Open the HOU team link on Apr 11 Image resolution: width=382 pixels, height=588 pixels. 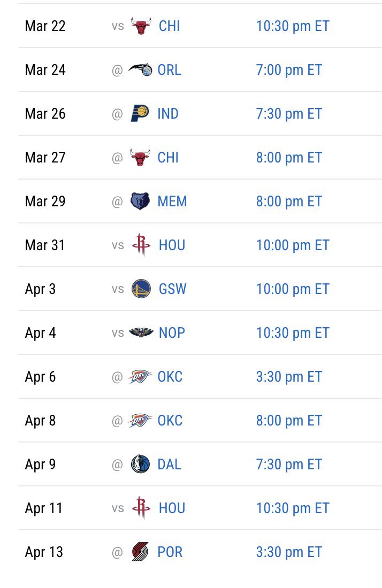[x=172, y=508]
